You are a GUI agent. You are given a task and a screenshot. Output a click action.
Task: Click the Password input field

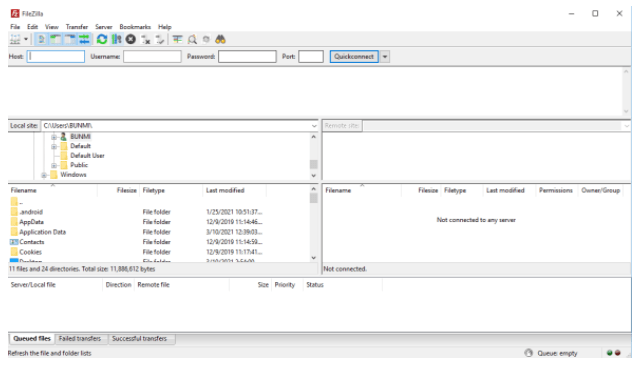[247, 57]
